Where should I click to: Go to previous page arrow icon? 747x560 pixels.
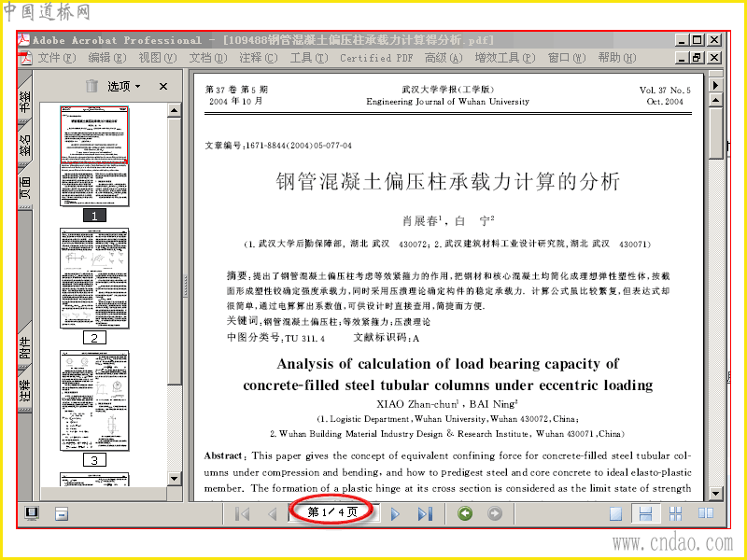coord(273,514)
